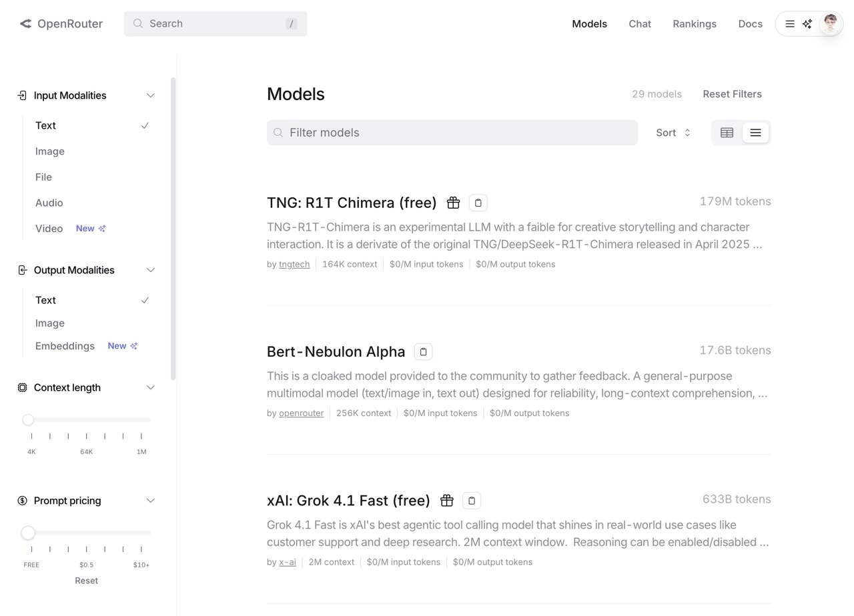Open the Sort dropdown
Viewport: 854px width, 616px height.
[x=673, y=133]
